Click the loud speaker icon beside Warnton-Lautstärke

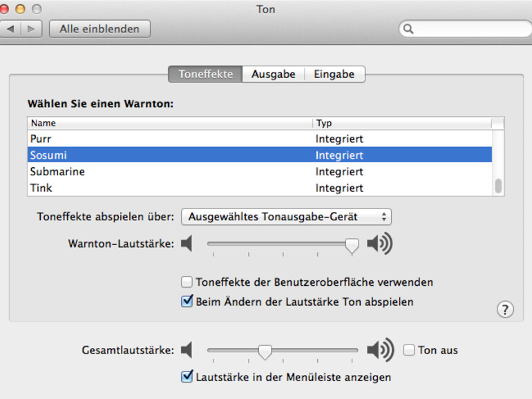(379, 243)
